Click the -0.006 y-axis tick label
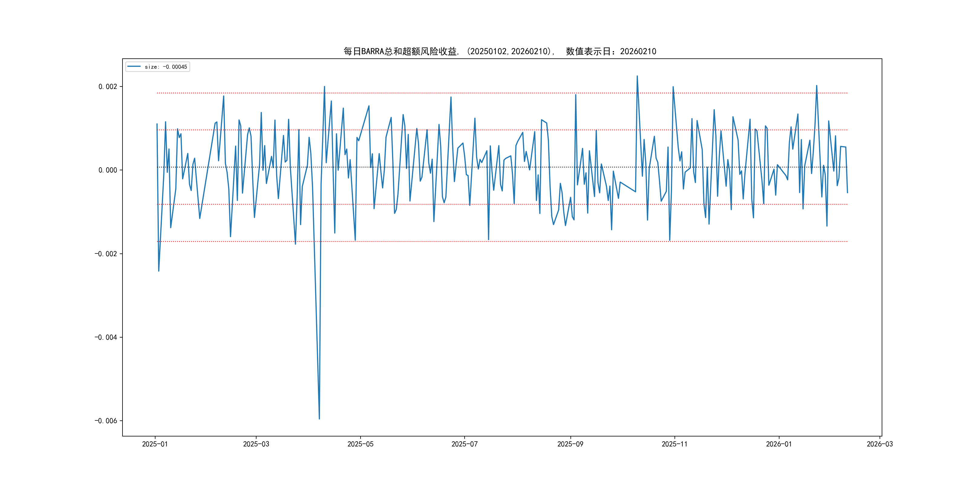Viewport: 980px width, 490px height. (106, 421)
